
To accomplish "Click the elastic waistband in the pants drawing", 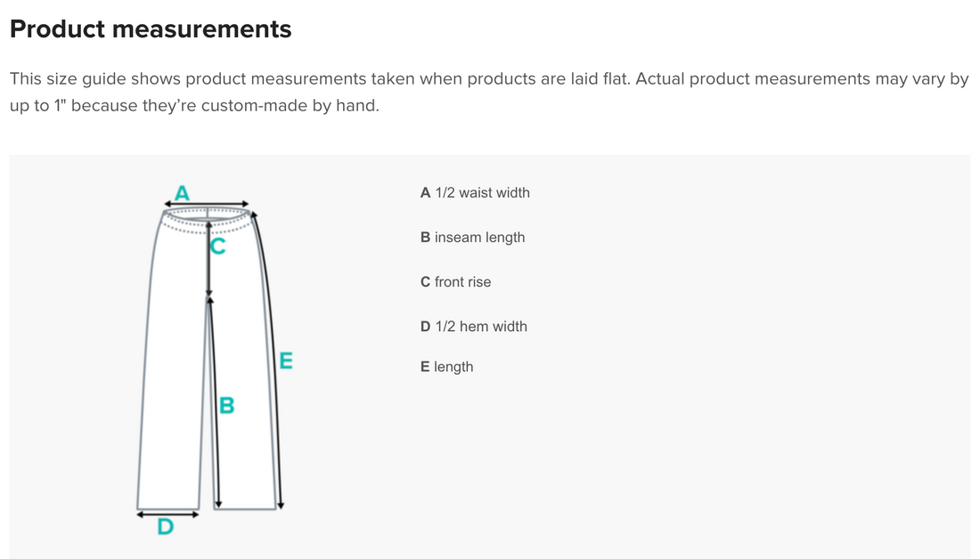I will click(x=208, y=218).
